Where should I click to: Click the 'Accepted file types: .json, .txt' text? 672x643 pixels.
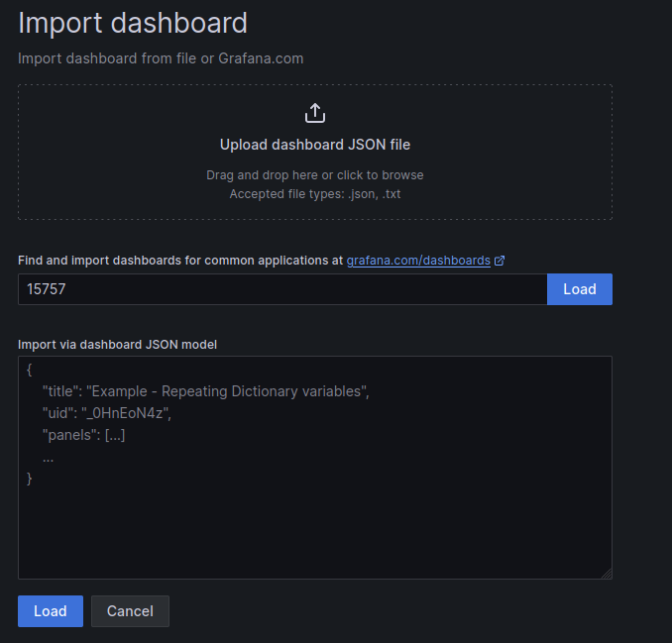[315, 194]
